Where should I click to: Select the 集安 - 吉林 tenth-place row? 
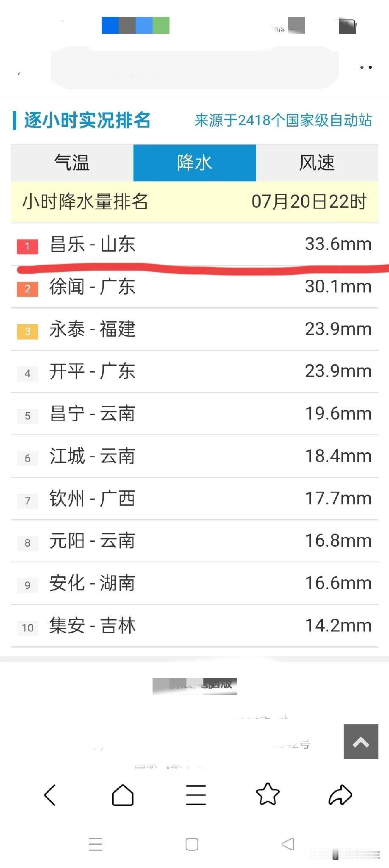tap(194, 626)
